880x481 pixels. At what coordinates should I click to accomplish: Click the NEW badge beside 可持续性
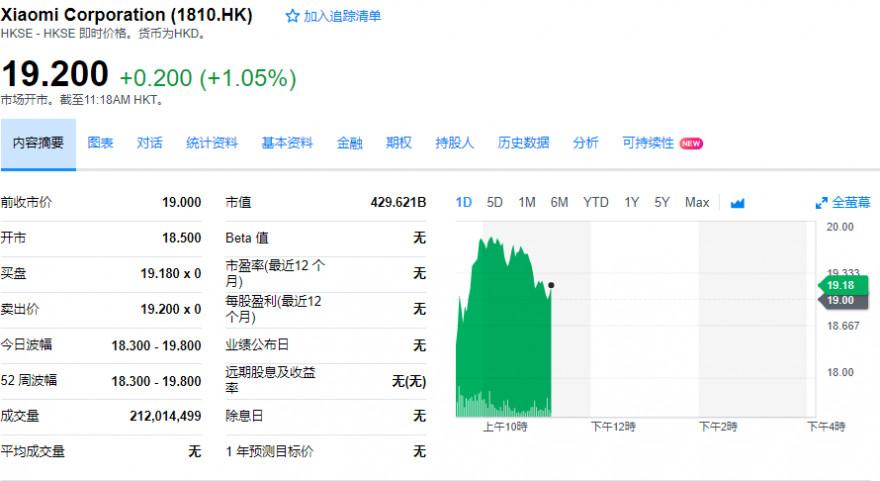click(691, 144)
